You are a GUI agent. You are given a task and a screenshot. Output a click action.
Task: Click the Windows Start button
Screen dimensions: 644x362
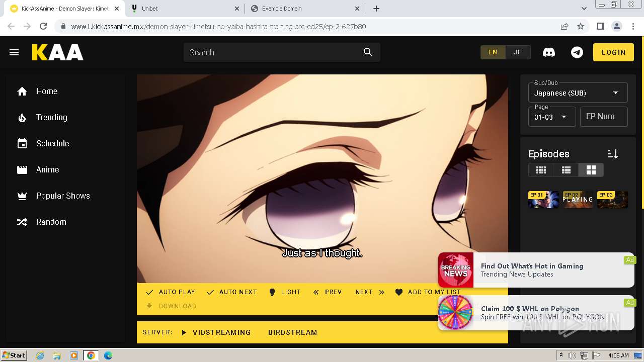[x=14, y=355]
